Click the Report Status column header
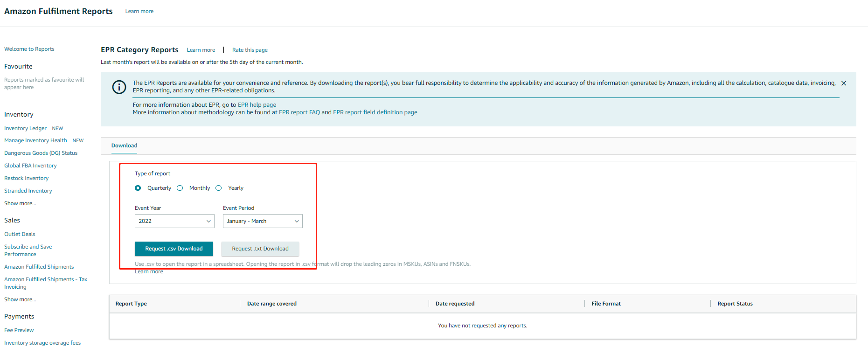 pyautogui.click(x=735, y=304)
